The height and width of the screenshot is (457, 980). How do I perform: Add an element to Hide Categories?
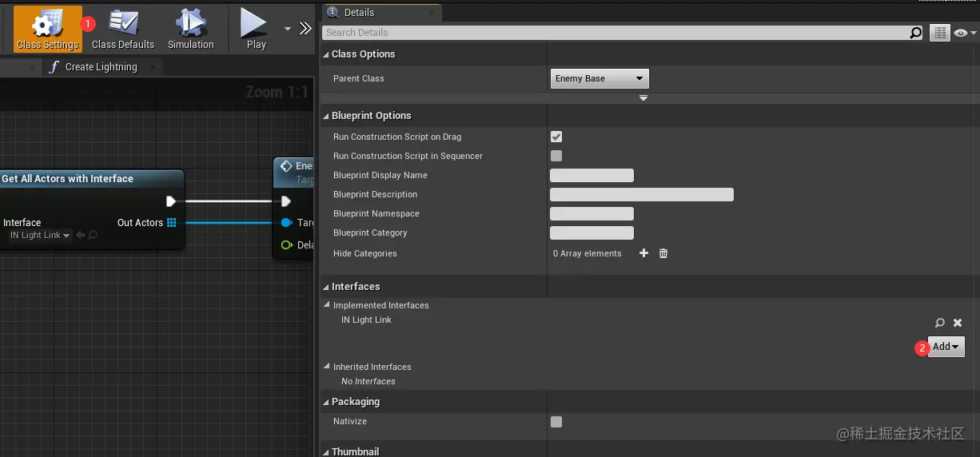643,253
